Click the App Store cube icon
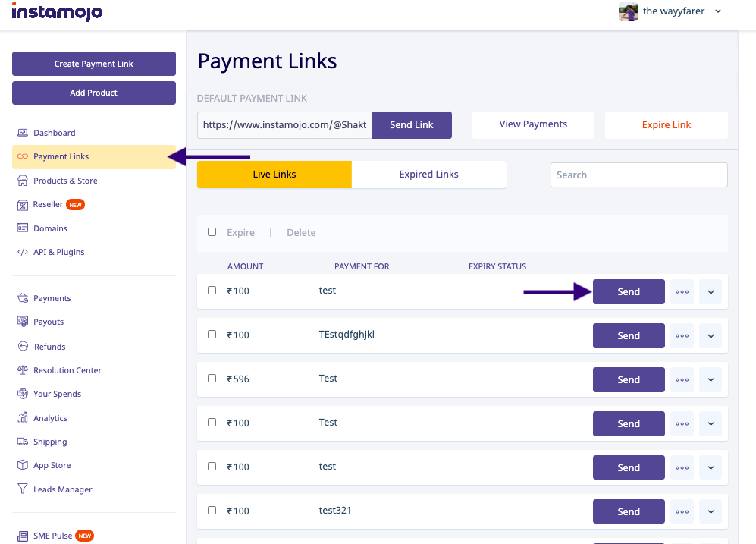The image size is (756, 544). pos(23,465)
